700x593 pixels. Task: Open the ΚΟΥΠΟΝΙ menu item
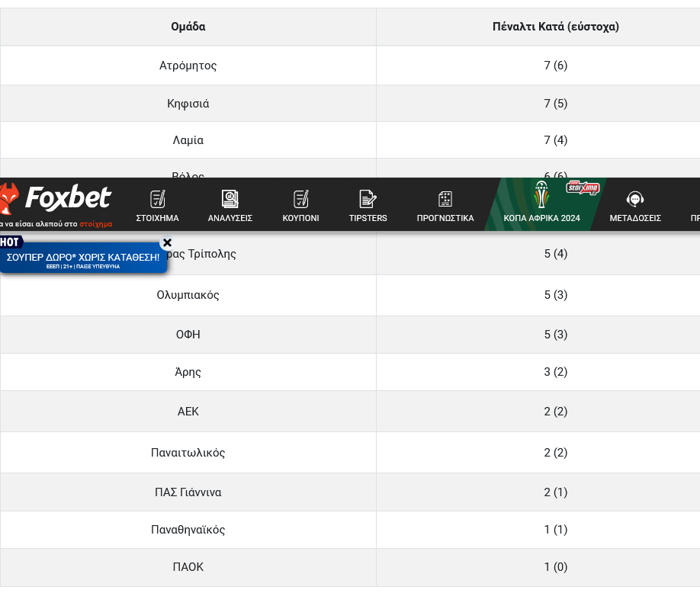[301, 218]
